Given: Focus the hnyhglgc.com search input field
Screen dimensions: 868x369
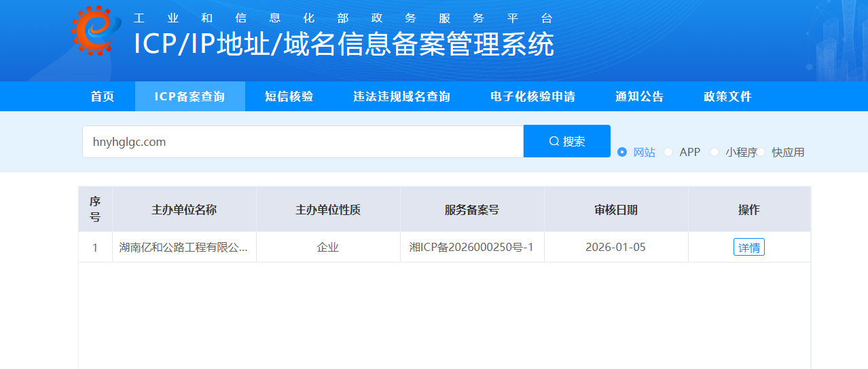Looking at the screenshot, I should coord(303,142).
